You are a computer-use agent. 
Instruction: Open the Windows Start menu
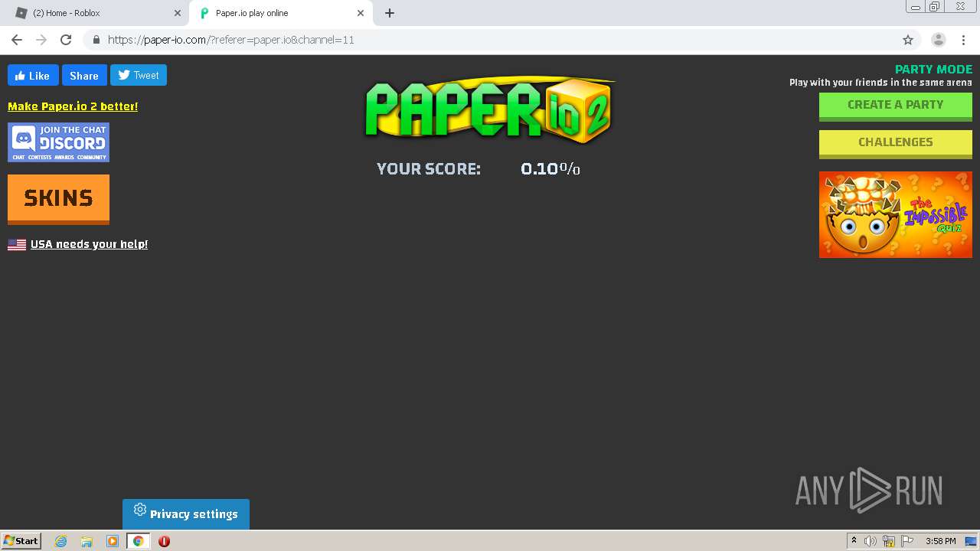21,540
